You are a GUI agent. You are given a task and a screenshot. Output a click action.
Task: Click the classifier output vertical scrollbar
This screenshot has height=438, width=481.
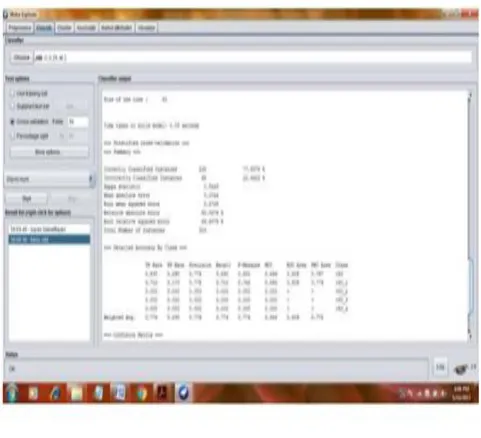(470, 215)
